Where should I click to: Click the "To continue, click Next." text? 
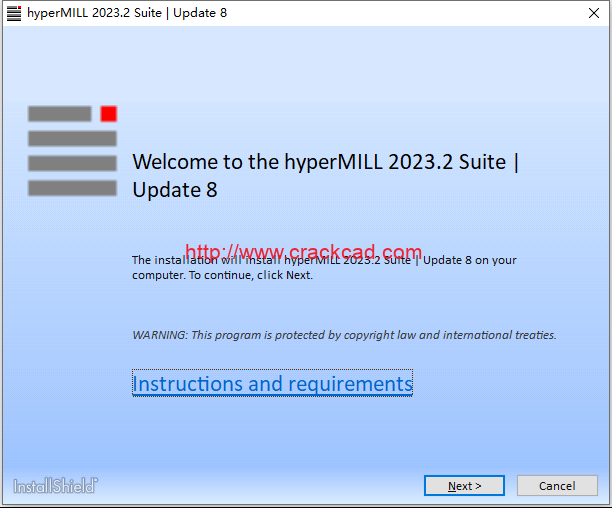[x=251, y=275]
